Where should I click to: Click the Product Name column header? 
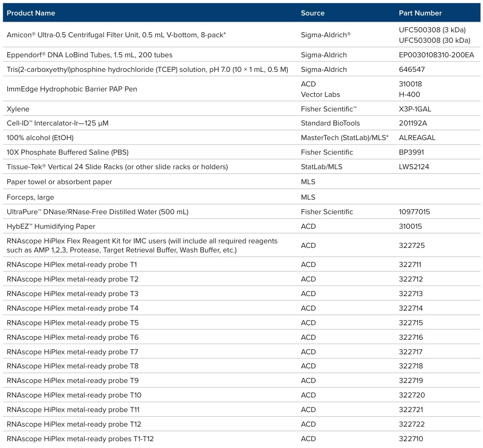click(x=31, y=13)
